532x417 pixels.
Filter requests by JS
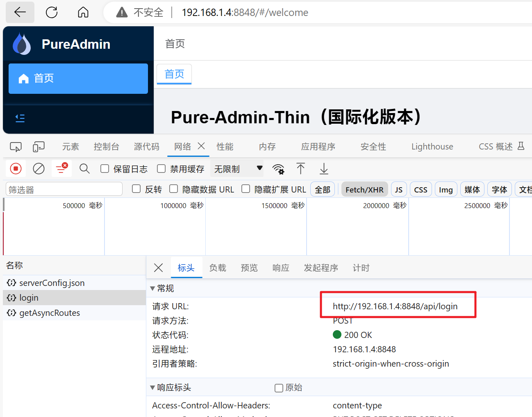pyautogui.click(x=399, y=190)
